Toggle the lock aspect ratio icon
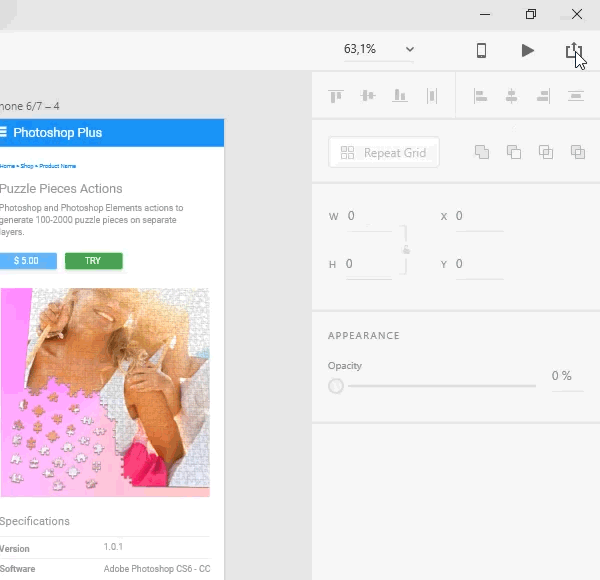This screenshot has height=580, width=600. 406,250
